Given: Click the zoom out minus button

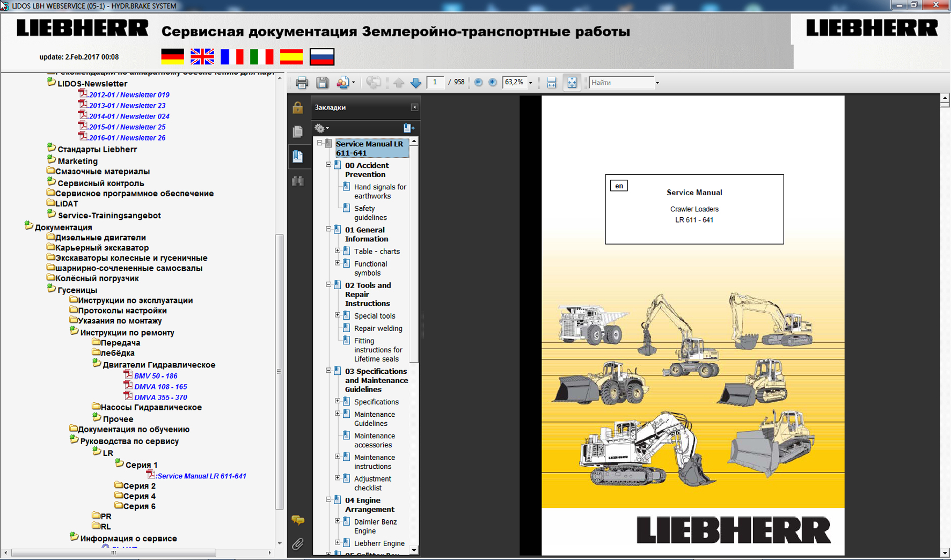Looking at the screenshot, I should (x=478, y=83).
